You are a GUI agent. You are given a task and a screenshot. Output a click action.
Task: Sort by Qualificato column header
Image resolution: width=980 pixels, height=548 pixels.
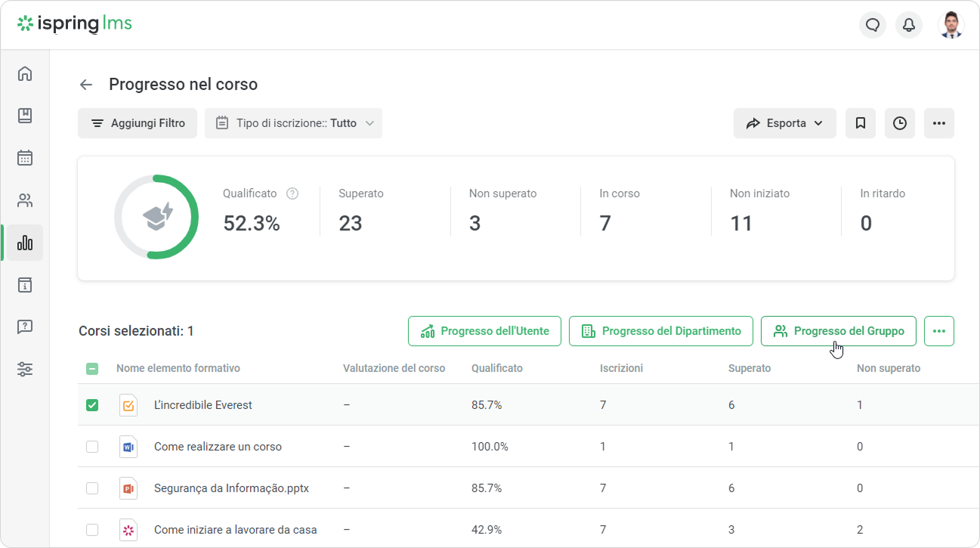pyautogui.click(x=496, y=369)
